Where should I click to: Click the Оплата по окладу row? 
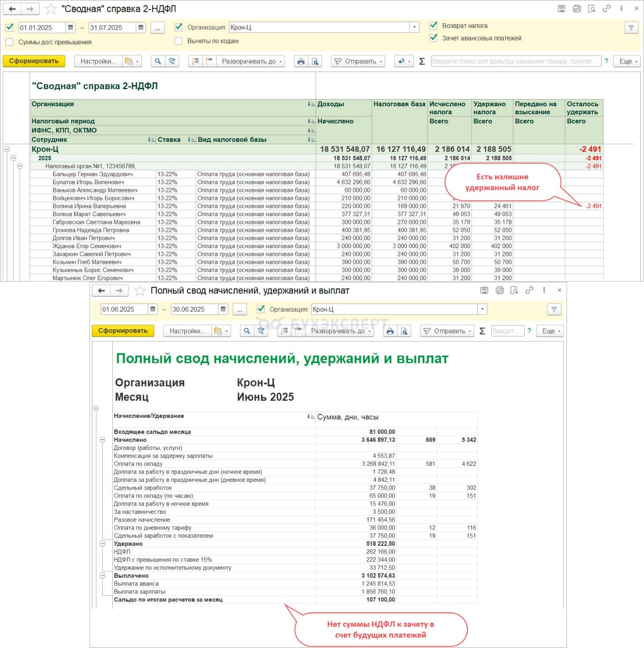[x=295, y=464]
